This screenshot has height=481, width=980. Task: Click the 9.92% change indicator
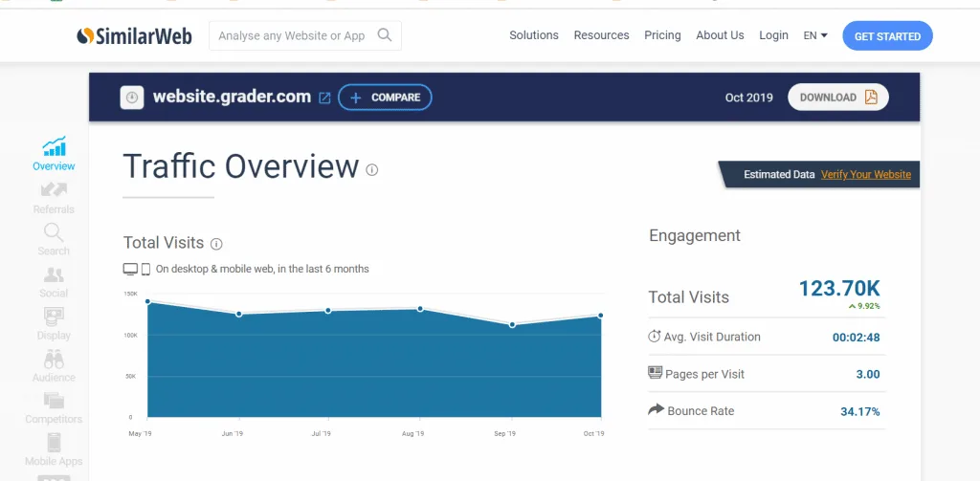864,306
